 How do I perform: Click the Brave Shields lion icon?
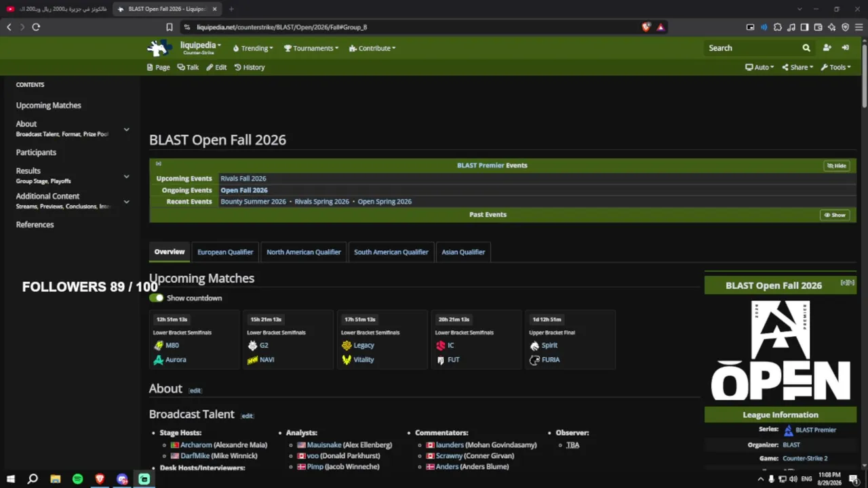tap(646, 27)
